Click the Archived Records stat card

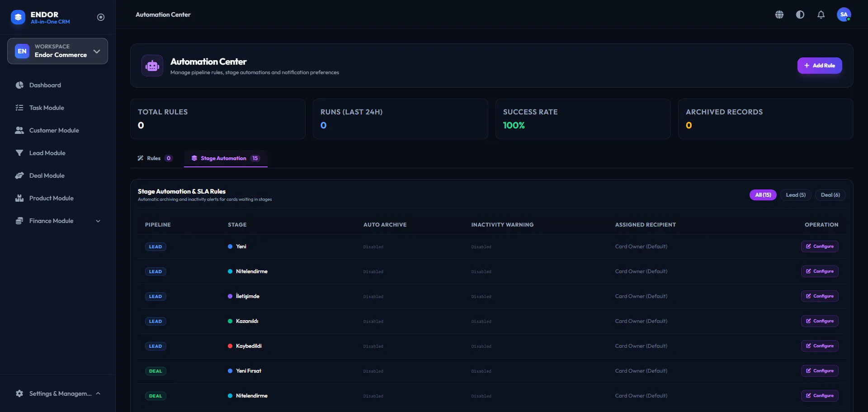pyautogui.click(x=766, y=119)
